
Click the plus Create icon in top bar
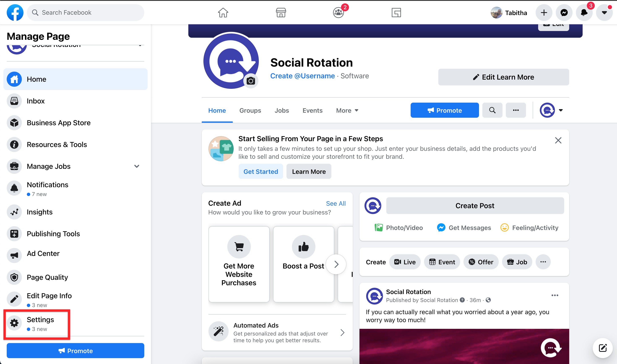544,13
